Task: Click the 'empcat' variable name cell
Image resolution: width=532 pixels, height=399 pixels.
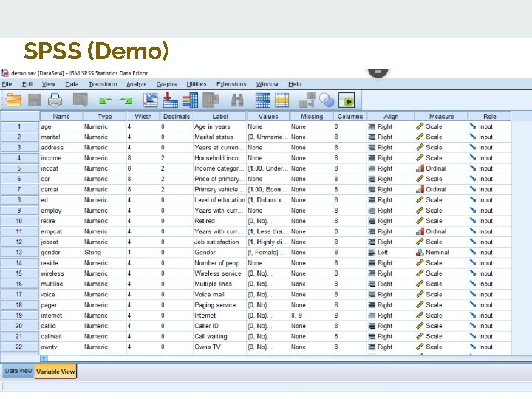Action: coord(61,232)
